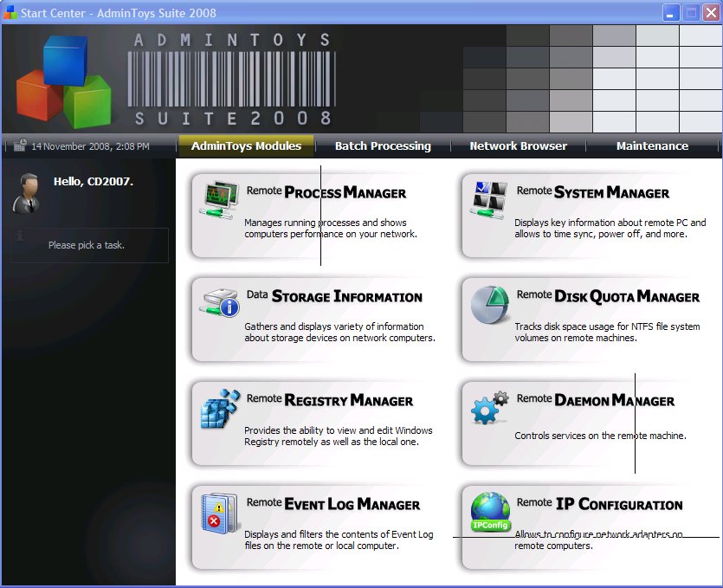The height and width of the screenshot is (588, 723).
Task: Open Remote IP Configuration title
Action: point(599,504)
